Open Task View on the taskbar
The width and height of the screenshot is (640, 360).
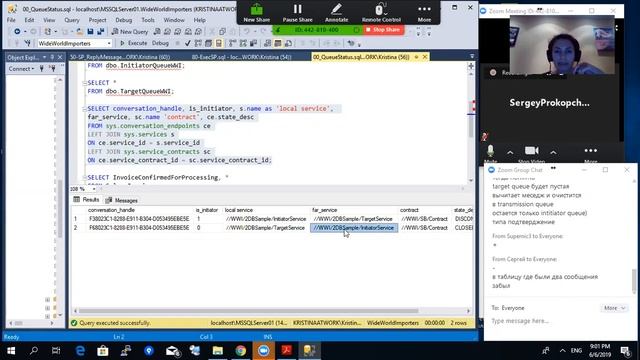pyautogui.click(x=56, y=351)
